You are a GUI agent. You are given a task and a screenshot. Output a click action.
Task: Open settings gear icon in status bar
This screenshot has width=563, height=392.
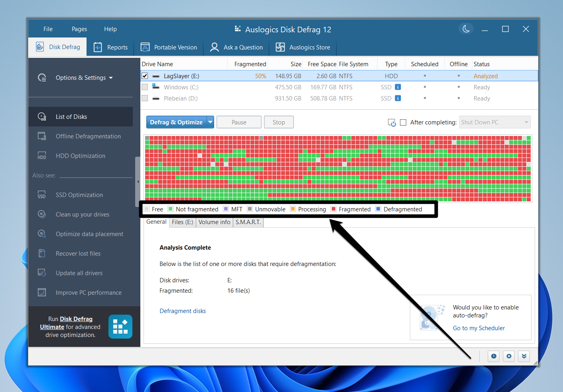[x=509, y=356]
